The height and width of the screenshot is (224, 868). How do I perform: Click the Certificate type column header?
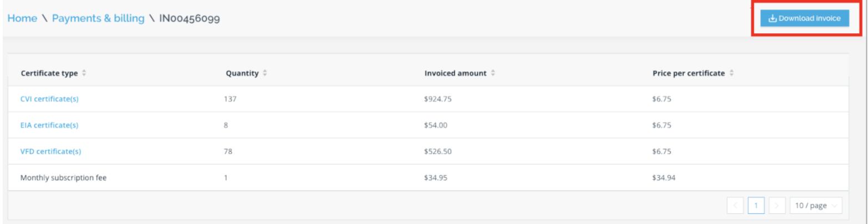[x=50, y=73]
